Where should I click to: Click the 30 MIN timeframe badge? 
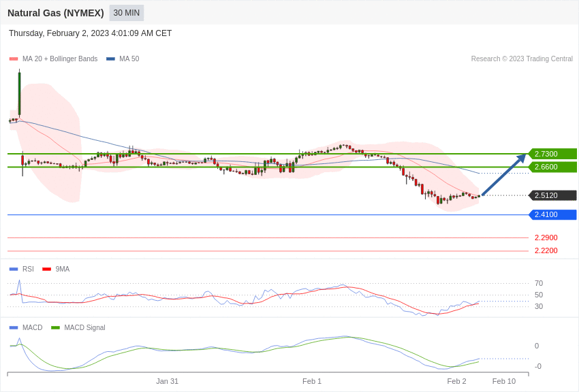pyautogui.click(x=127, y=13)
